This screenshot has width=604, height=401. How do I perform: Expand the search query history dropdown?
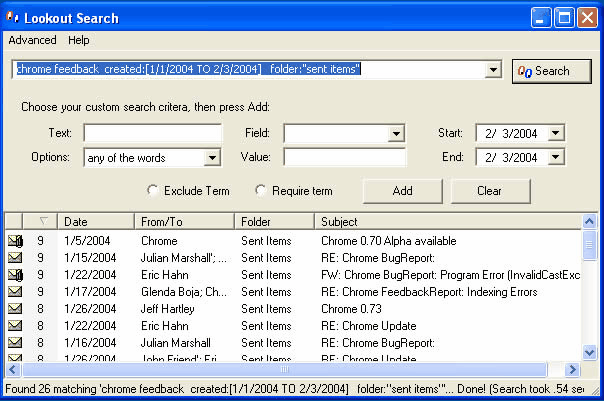[493, 70]
